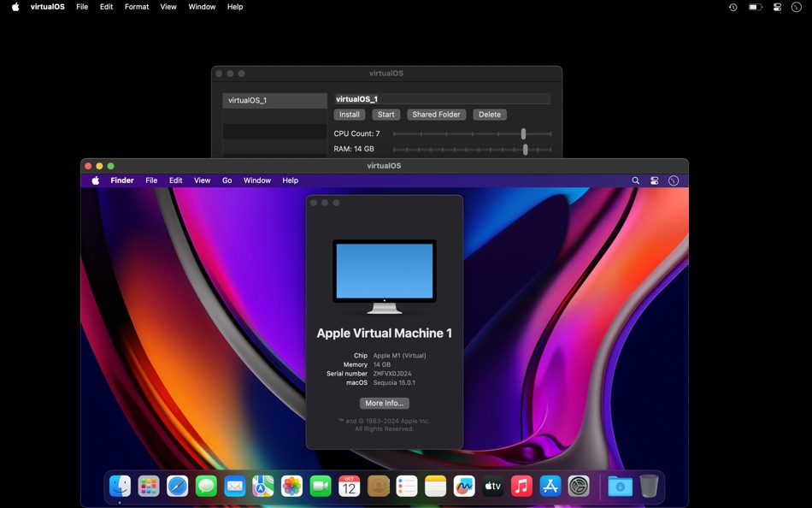Open Downloads folder in the VM dock
Viewport: 812px width, 508px height.
pos(620,487)
